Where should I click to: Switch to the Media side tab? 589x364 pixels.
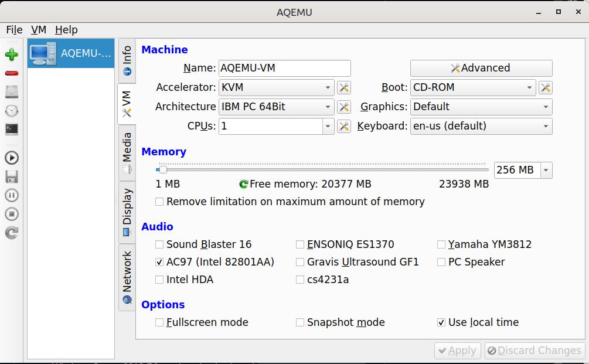127,153
